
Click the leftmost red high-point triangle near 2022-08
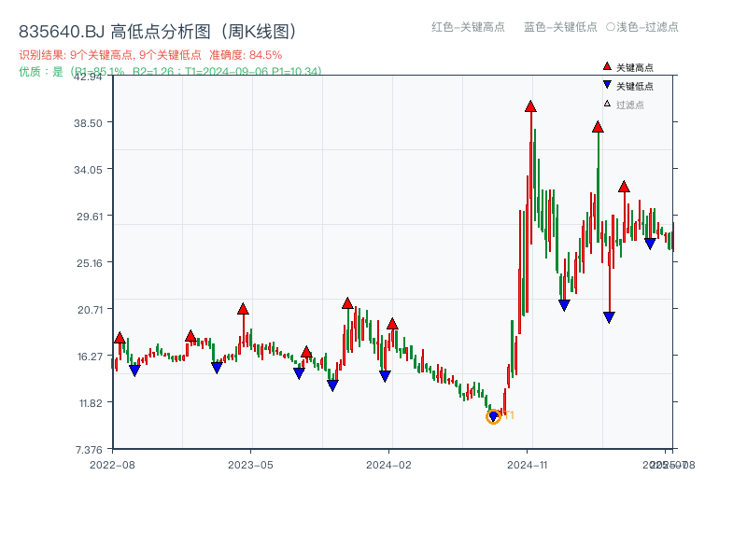point(120,338)
